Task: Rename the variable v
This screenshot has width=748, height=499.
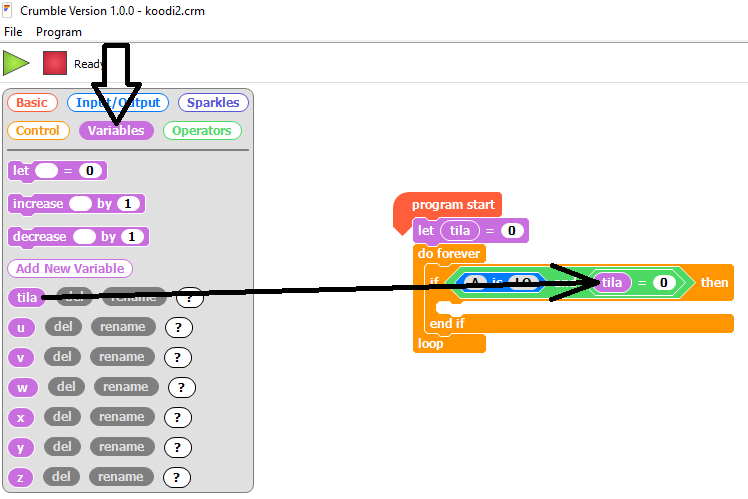Action: pyautogui.click(x=122, y=357)
